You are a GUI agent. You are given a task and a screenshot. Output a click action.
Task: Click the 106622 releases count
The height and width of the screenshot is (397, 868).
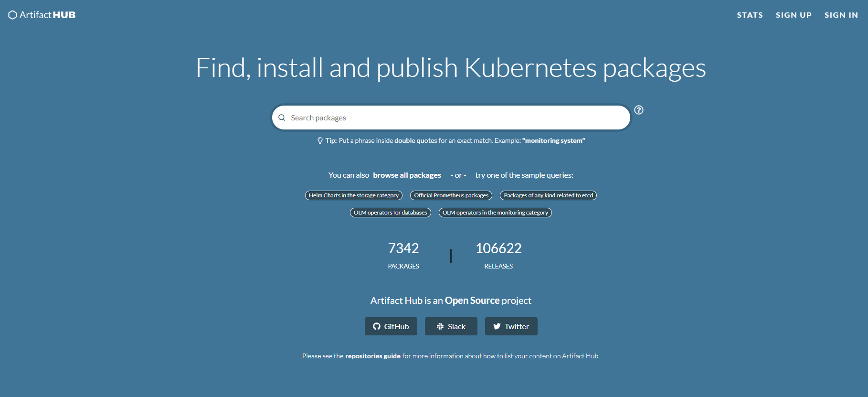[x=498, y=248]
